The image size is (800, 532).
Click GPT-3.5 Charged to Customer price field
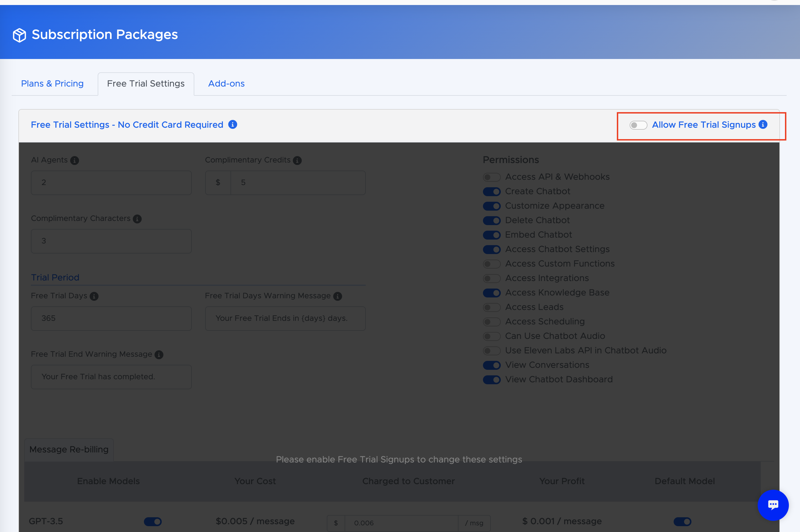tap(401, 523)
